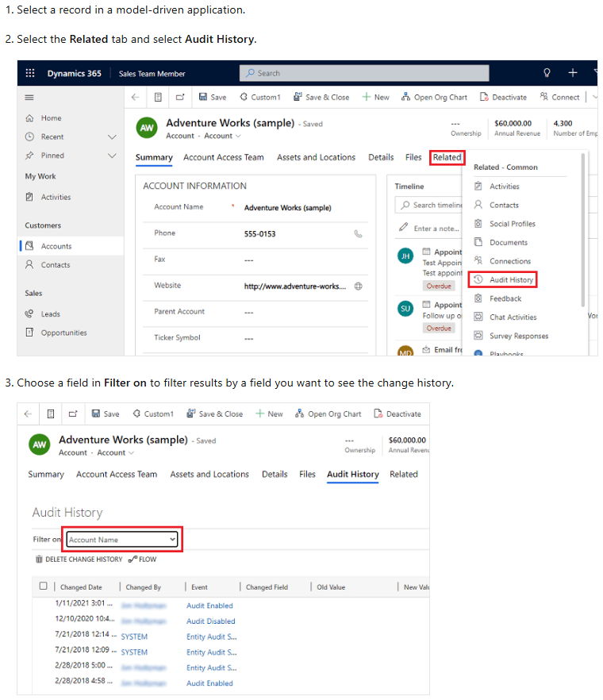Open the Dynamics 365 app launcher waffle
This screenshot has width=603, height=700.
coord(30,73)
